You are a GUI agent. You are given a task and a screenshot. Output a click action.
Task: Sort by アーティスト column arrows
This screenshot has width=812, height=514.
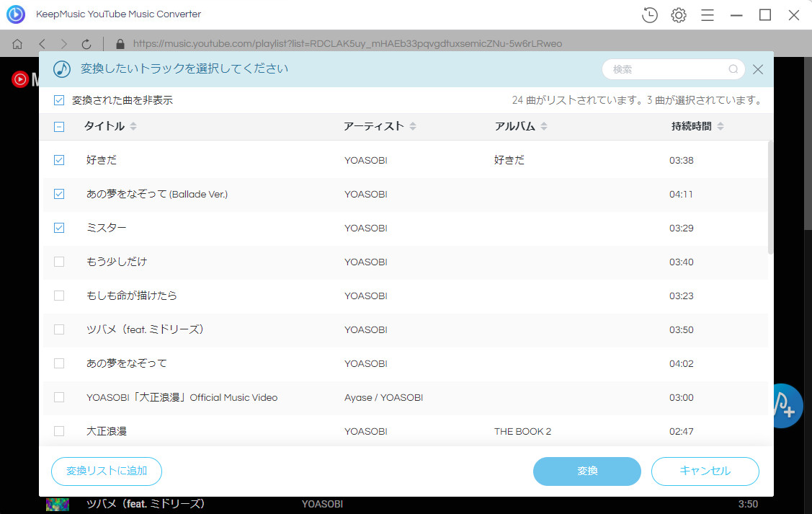click(x=413, y=126)
